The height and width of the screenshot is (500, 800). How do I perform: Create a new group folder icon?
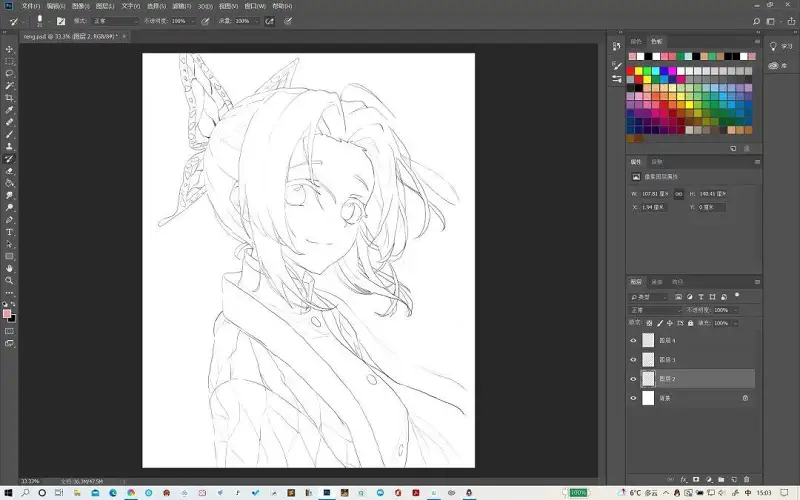[x=721, y=480]
